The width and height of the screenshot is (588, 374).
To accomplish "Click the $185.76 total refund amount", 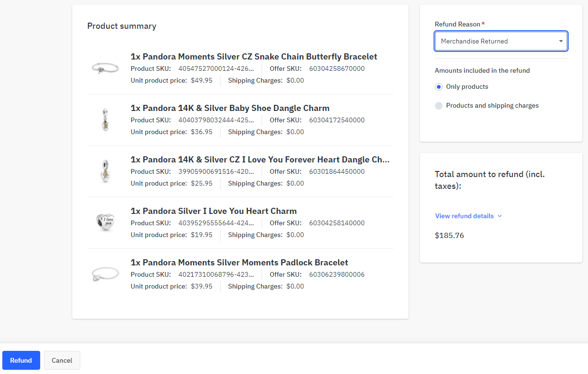I will (x=449, y=235).
